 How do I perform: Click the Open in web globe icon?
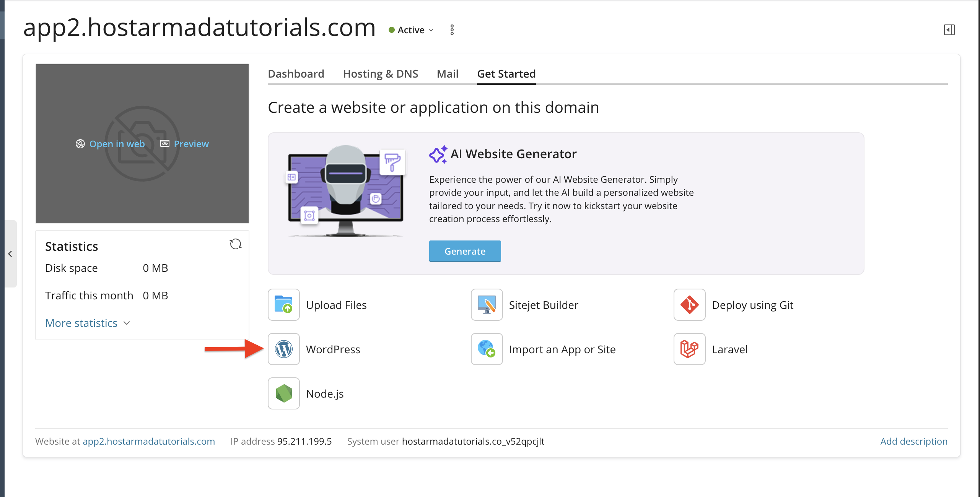(80, 144)
